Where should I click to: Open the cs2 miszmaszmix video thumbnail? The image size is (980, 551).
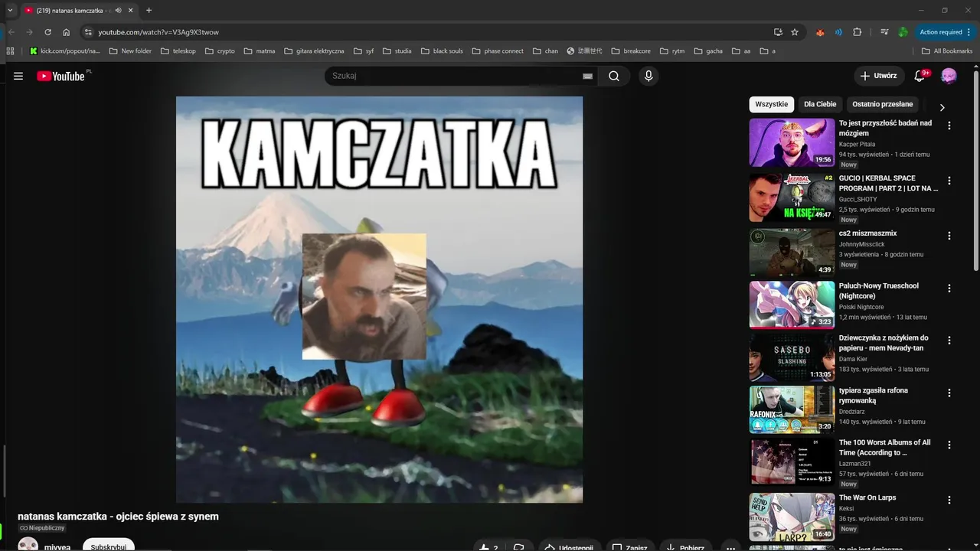click(x=792, y=253)
